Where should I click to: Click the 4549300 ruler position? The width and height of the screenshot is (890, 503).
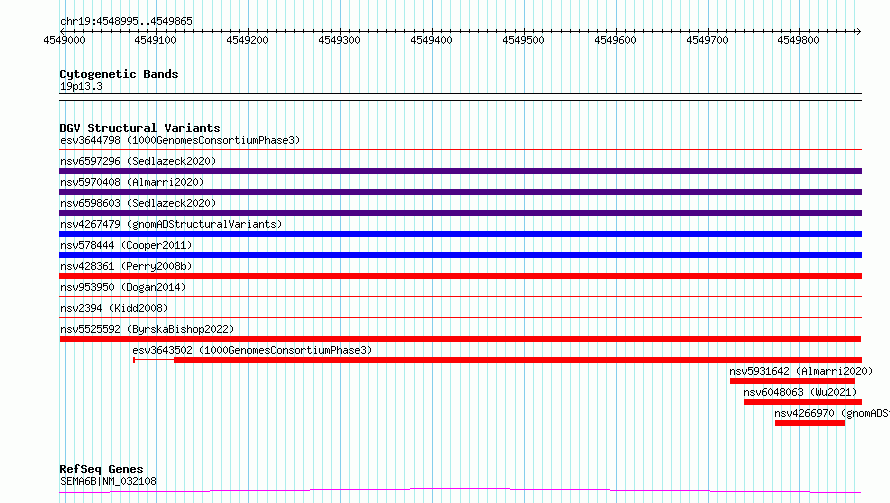click(339, 40)
